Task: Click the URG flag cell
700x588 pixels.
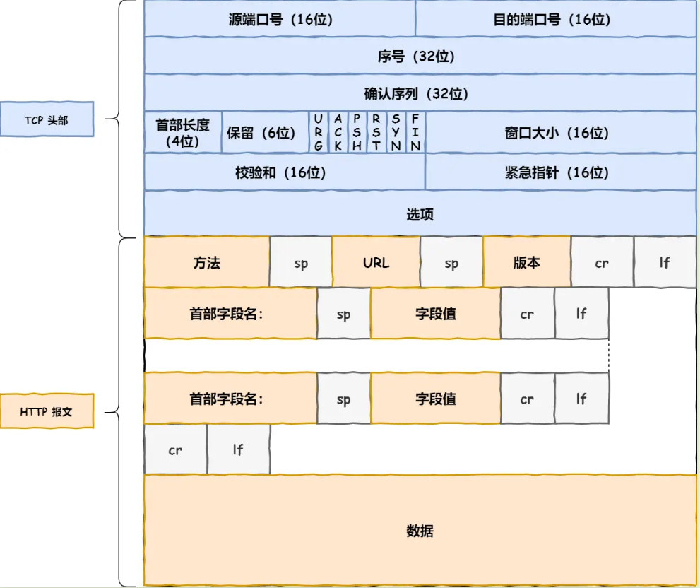Action: pos(319,132)
